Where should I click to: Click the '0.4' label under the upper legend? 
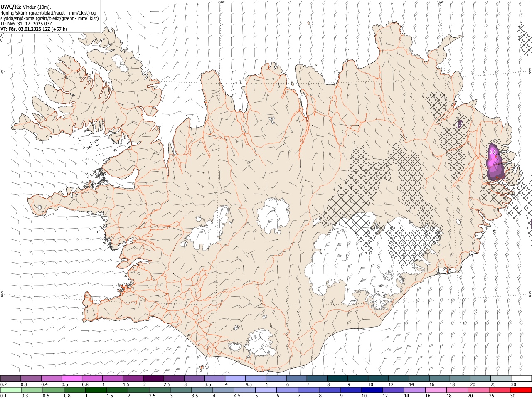pyautogui.click(x=45, y=384)
